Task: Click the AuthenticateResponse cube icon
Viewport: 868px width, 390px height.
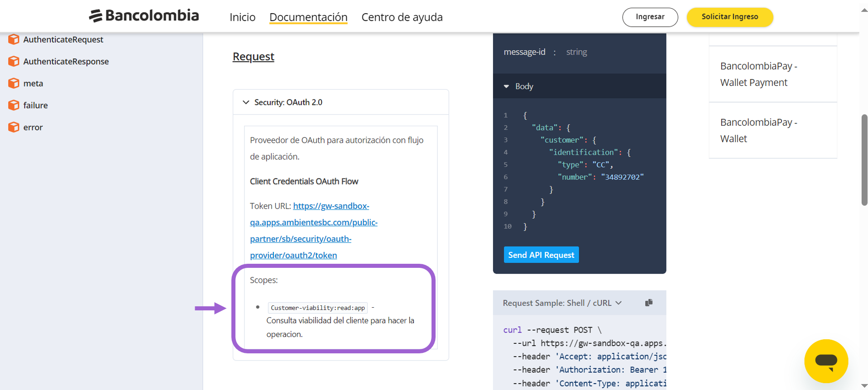Action: (x=14, y=61)
